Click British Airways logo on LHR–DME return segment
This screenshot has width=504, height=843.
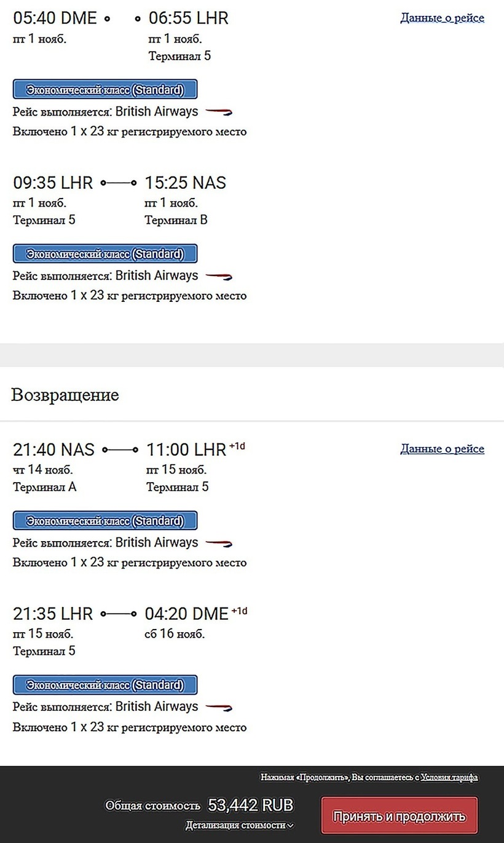coord(218,708)
